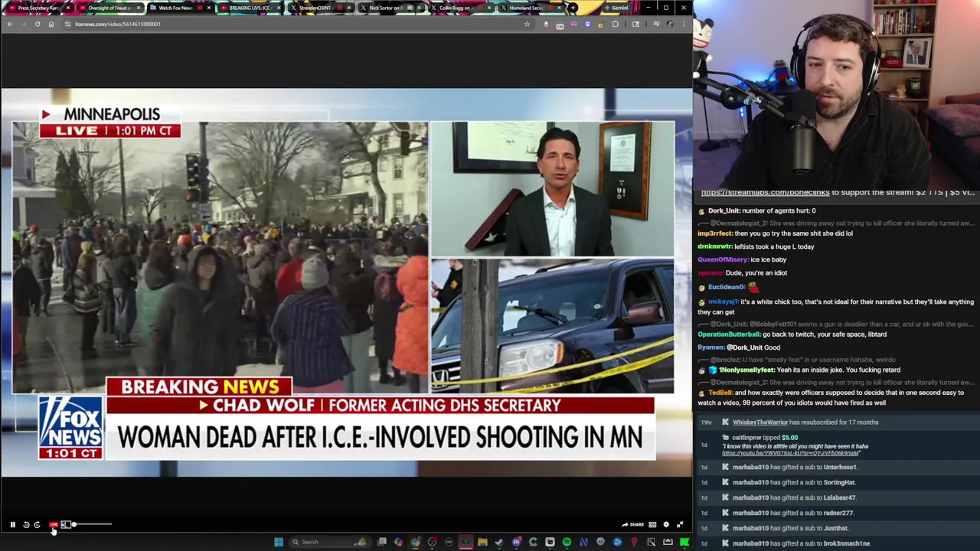Open Steam from the taskbar
980x551 pixels.
499,542
